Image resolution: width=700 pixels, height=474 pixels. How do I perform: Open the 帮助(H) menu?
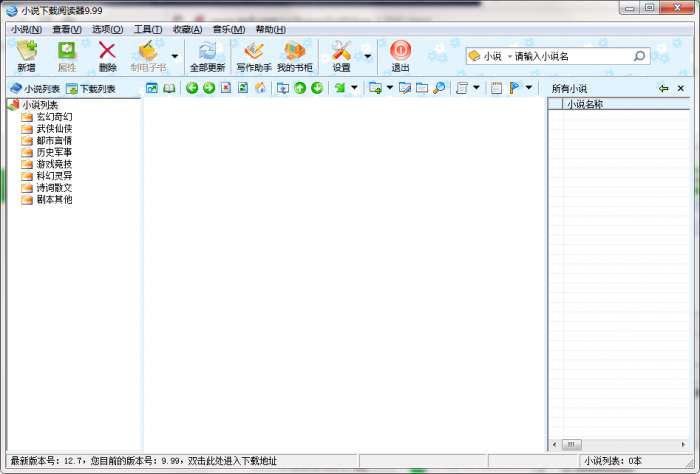point(271,29)
